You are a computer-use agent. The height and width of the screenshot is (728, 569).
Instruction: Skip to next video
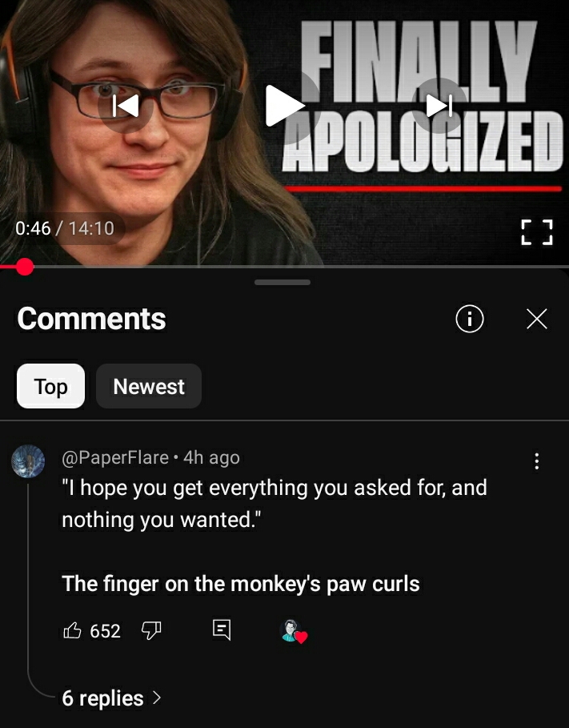tap(439, 106)
